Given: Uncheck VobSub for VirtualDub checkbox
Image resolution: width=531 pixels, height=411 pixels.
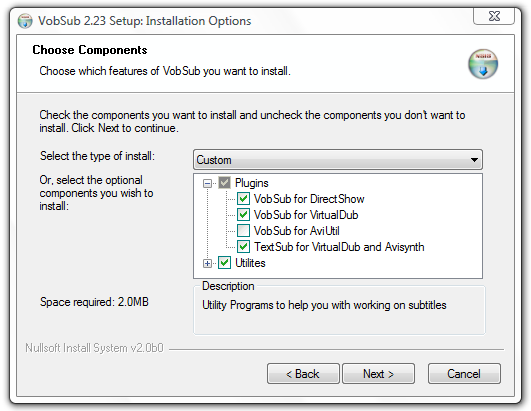Looking at the screenshot, I should click(x=243, y=215).
